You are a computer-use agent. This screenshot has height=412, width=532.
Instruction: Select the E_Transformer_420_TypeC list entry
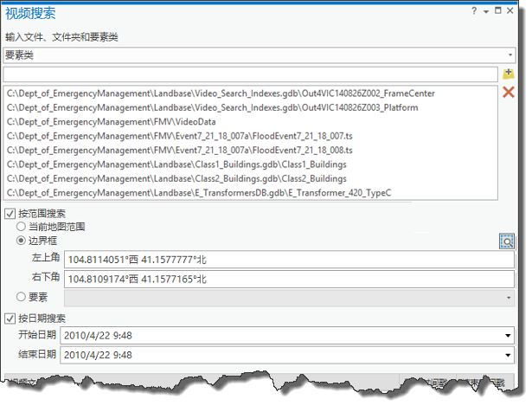(199, 192)
